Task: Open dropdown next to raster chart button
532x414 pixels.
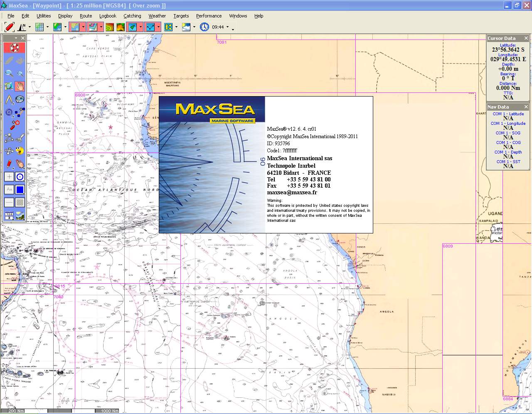Action: 83,27
